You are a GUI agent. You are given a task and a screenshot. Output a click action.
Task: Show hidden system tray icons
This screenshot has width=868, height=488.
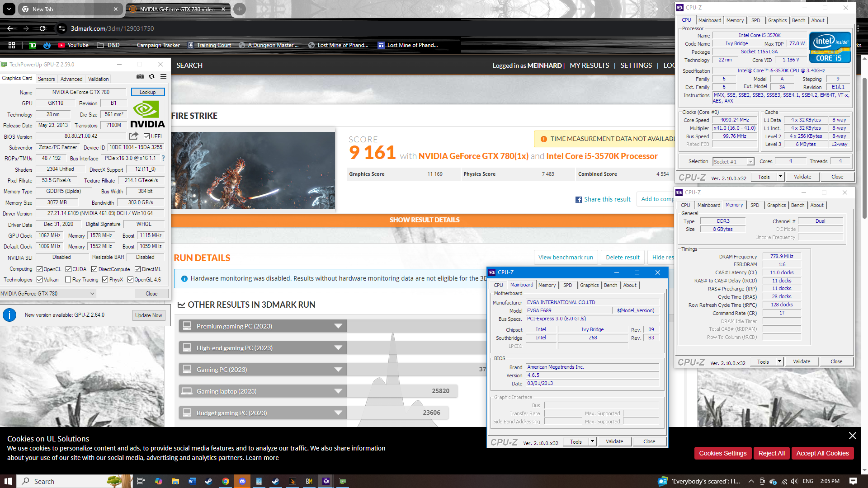(751, 481)
